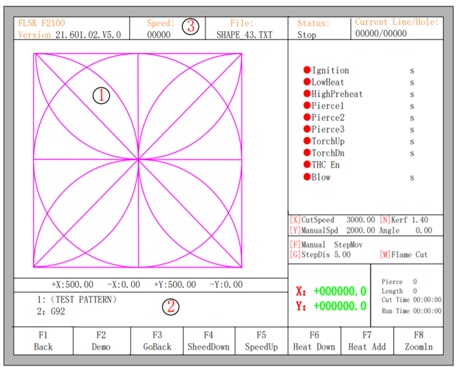Select the F7 Heat Add softkey
This screenshot has width=458, height=371.
coord(367,341)
